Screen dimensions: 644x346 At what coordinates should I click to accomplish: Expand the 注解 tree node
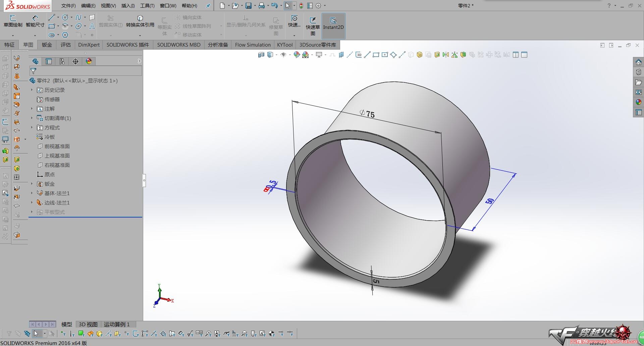pos(32,109)
